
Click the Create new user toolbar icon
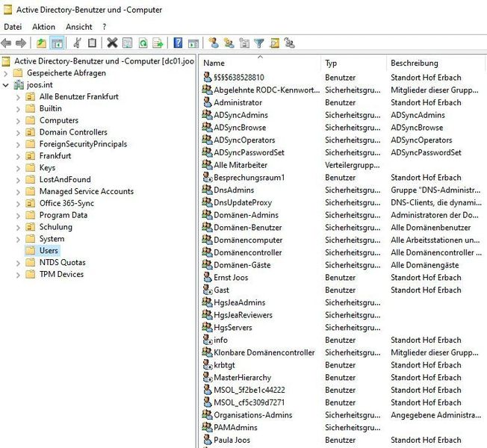tap(214, 43)
